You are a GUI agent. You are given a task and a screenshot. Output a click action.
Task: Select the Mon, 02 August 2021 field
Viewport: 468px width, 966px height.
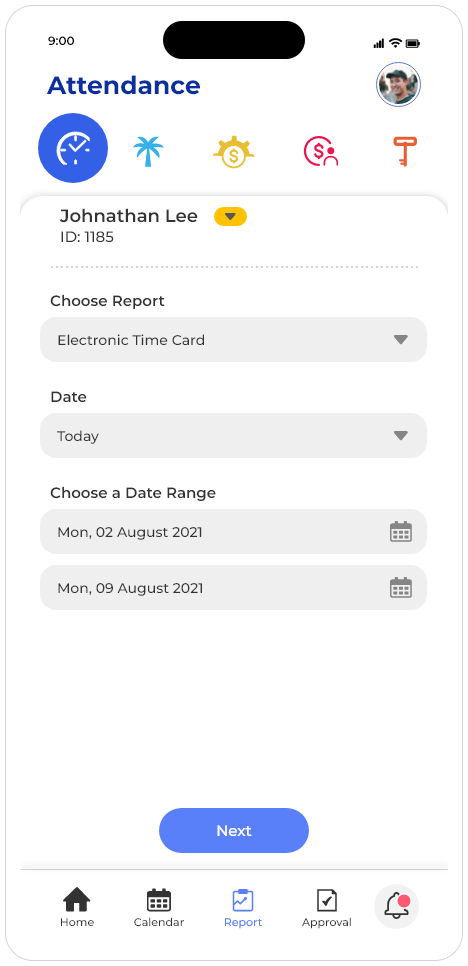tap(233, 532)
